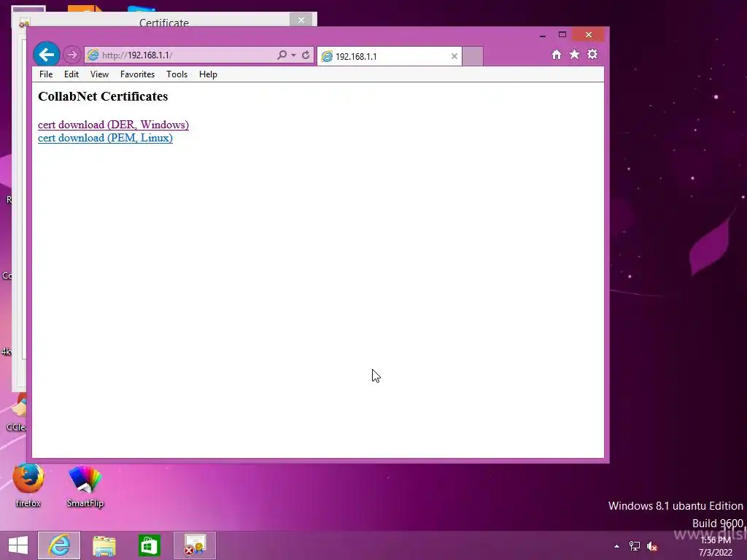Open the File menu

(x=46, y=74)
